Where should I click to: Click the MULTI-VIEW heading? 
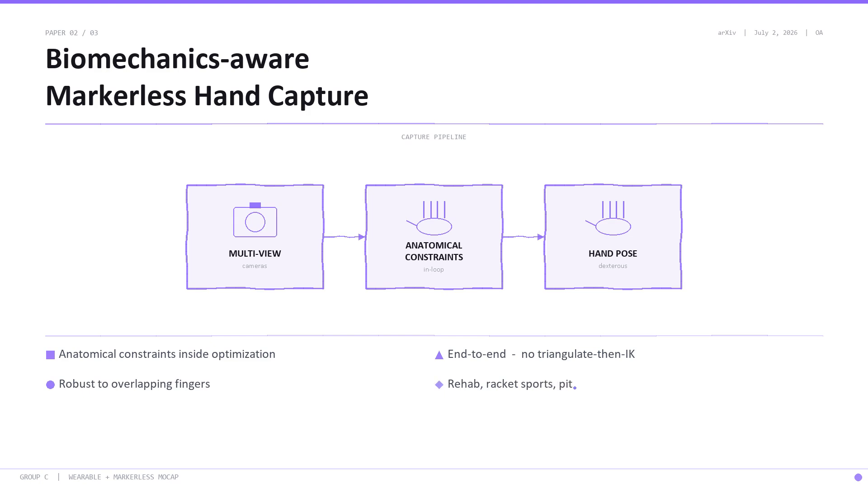[x=255, y=253]
